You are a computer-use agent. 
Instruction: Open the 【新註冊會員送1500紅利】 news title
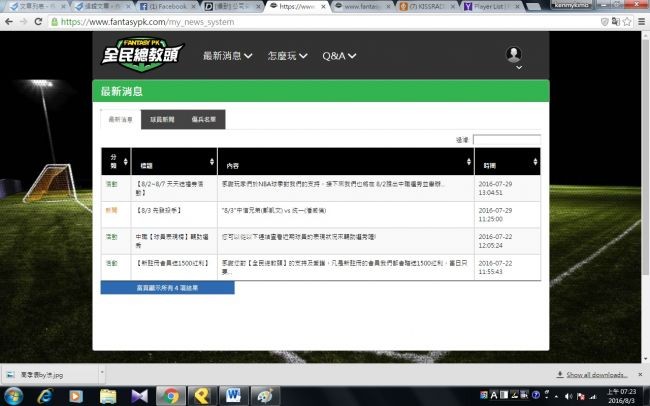[173, 263]
